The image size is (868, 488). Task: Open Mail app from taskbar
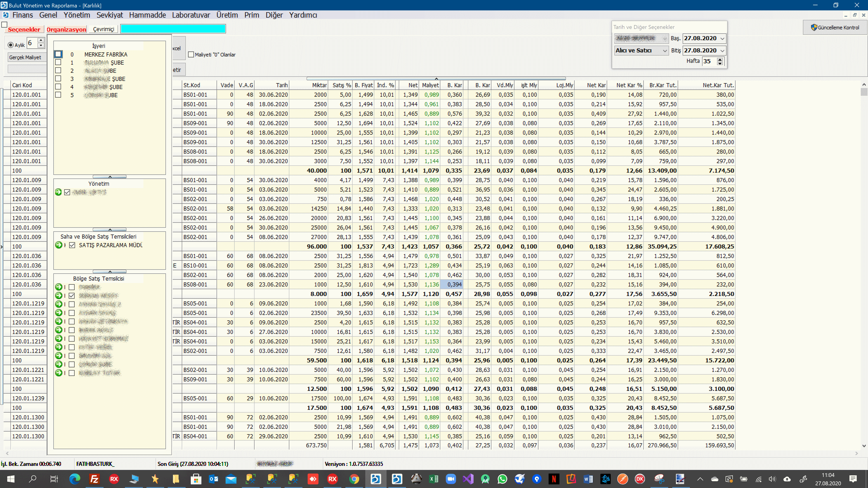tap(231, 479)
